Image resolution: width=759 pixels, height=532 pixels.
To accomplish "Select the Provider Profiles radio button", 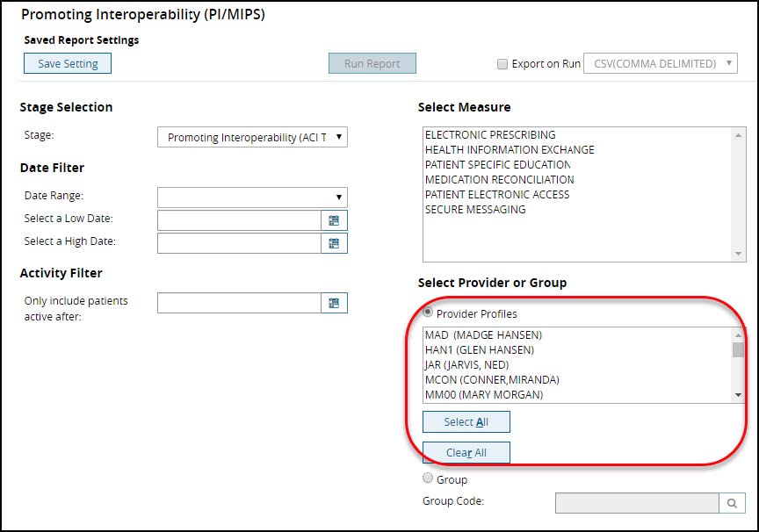I will point(429,313).
